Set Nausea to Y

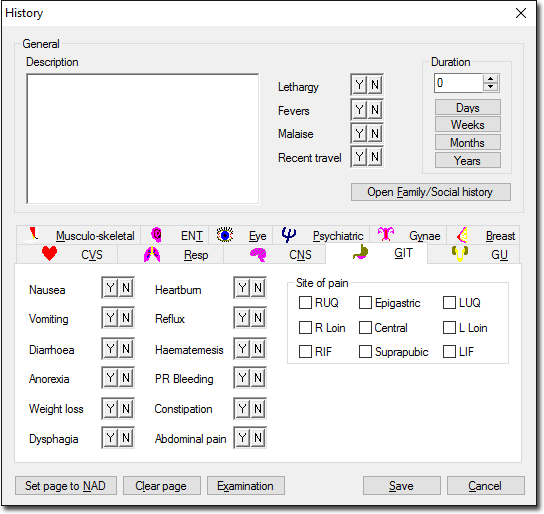point(110,288)
